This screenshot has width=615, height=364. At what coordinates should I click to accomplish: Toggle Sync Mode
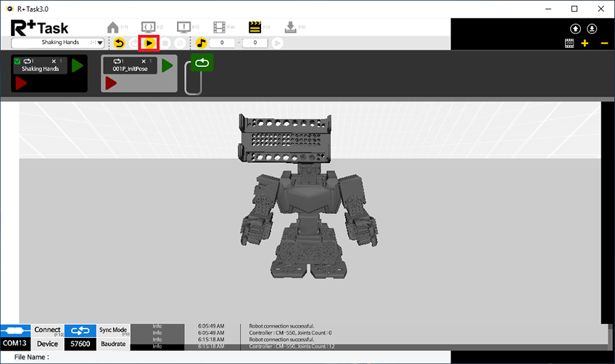(113, 331)
